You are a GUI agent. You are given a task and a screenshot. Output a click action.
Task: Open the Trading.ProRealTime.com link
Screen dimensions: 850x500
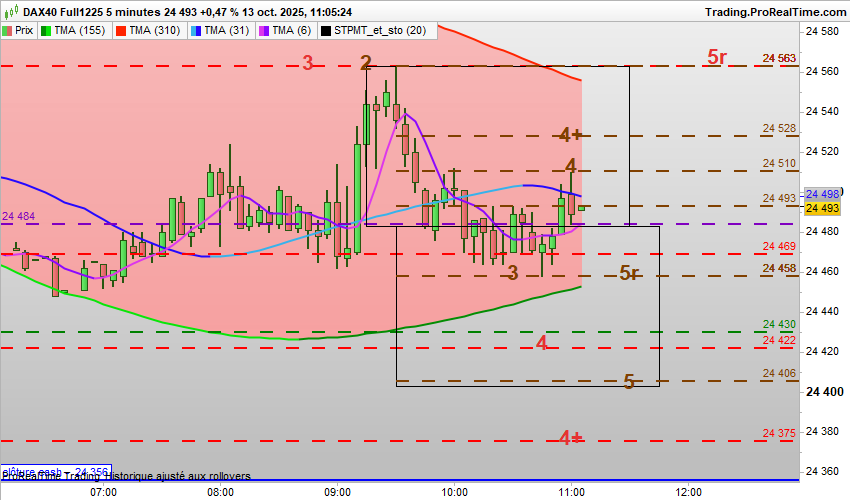(x=776, y=12)
